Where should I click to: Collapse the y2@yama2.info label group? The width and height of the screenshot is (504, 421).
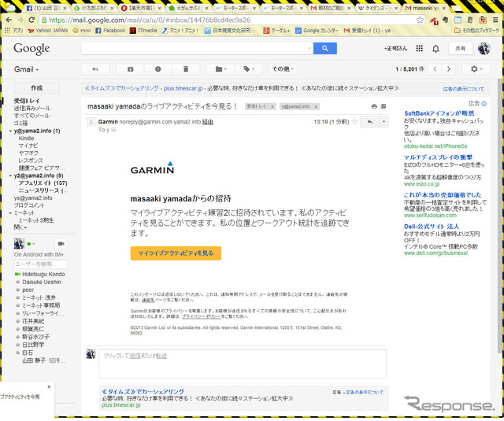10,175
